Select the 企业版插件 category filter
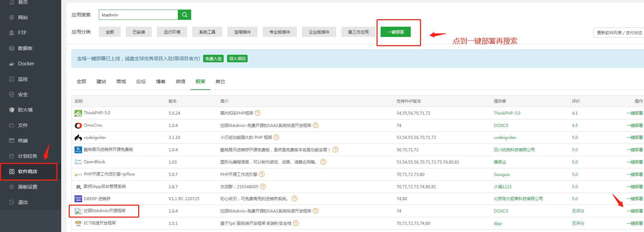 [x=319, y=32]
